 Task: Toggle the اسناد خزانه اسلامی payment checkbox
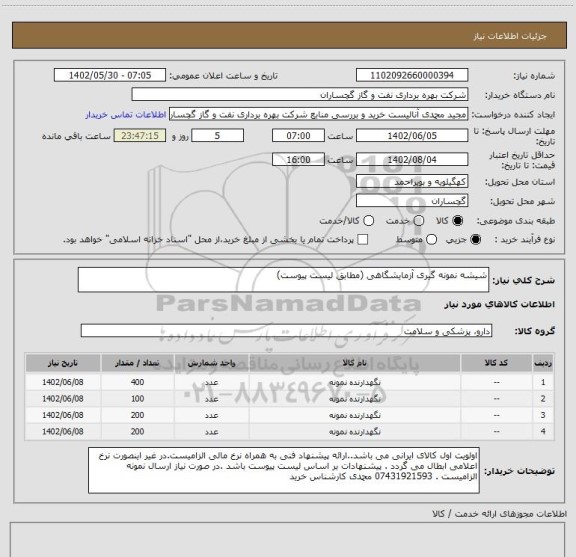(363, 240)
